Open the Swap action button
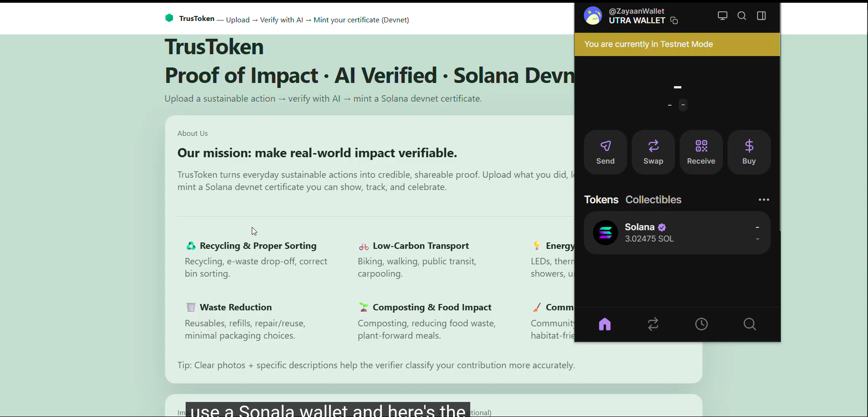 pos(653,152)
